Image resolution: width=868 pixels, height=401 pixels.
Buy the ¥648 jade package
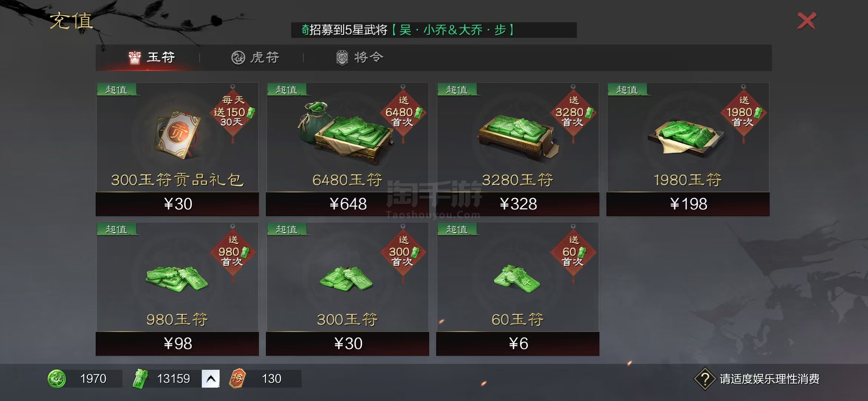tap(348, 204)
